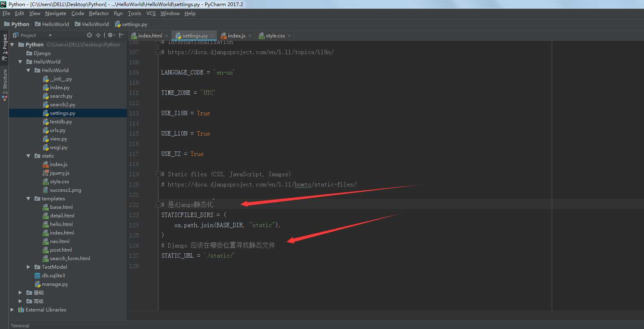644x329 pixels.
Task: Select wsgi.py in project tree
Action: (55, 147)
